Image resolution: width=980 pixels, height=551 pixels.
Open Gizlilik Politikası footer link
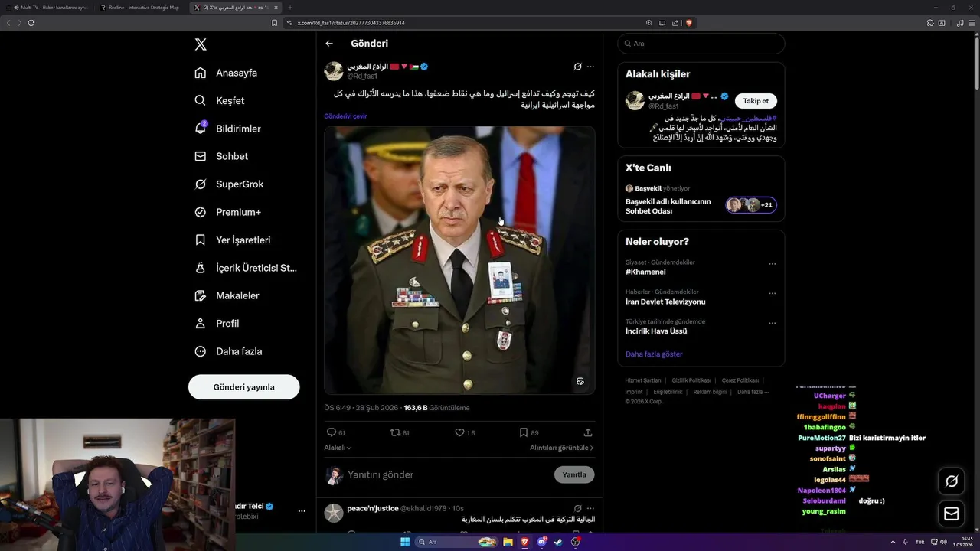(691, 380)
